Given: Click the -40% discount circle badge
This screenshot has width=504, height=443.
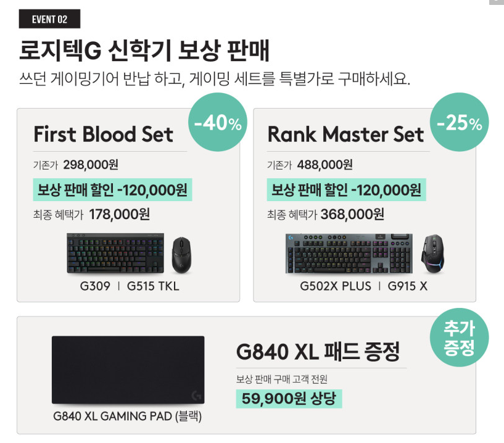Looking at the screenshot, I should pos(217,124).
